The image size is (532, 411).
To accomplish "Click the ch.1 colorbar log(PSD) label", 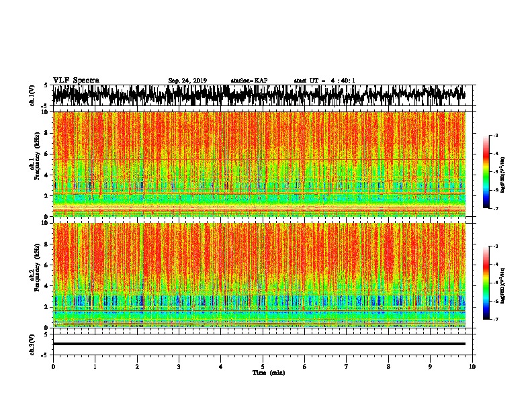I will pos(502,175).
